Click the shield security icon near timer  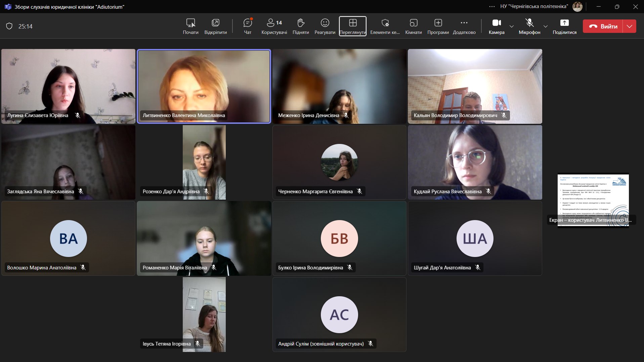tap(9, 26)
